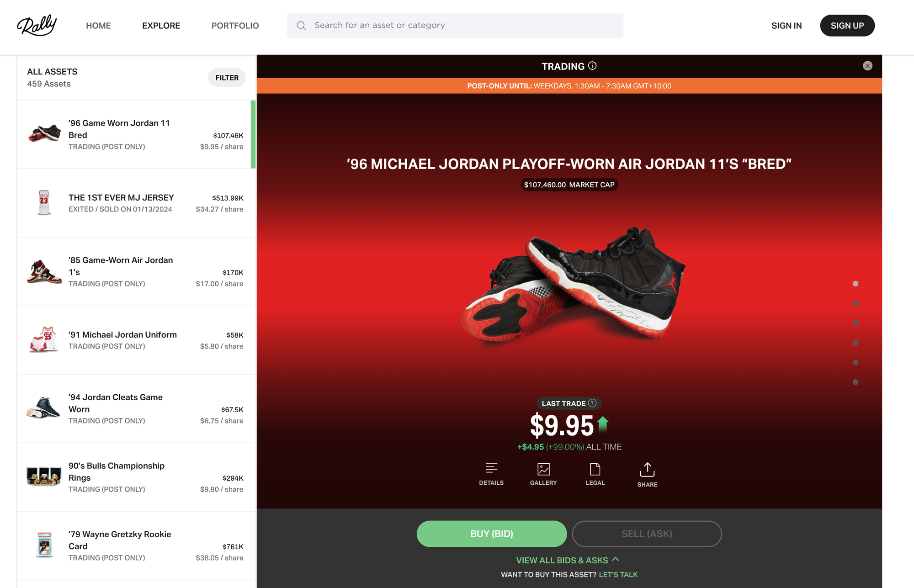
Task: Click the Share upload icon
Action: [647, 470]
